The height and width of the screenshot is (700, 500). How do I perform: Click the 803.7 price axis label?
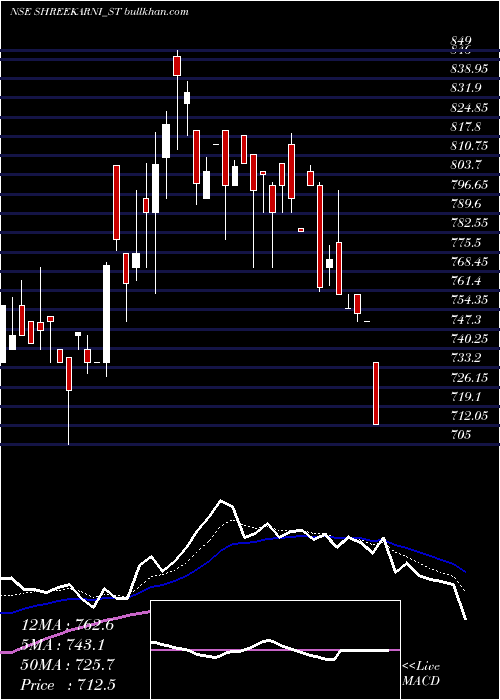click(x=466, y=165)
